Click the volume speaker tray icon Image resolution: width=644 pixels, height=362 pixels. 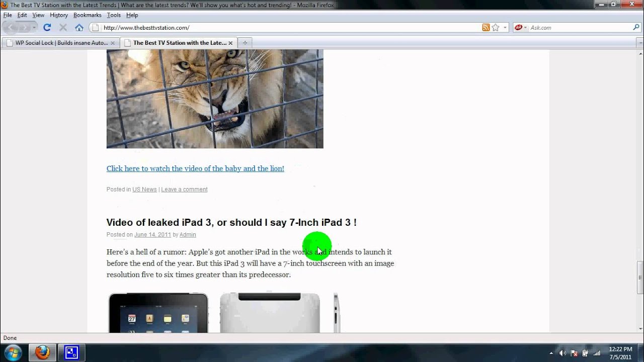click(x=563, y=353)
